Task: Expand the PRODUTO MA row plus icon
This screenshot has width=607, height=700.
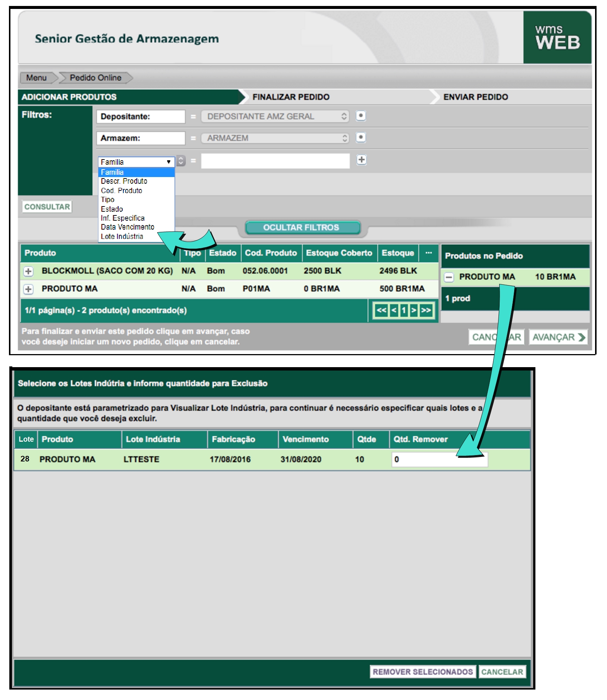Action: coord(28,289)
